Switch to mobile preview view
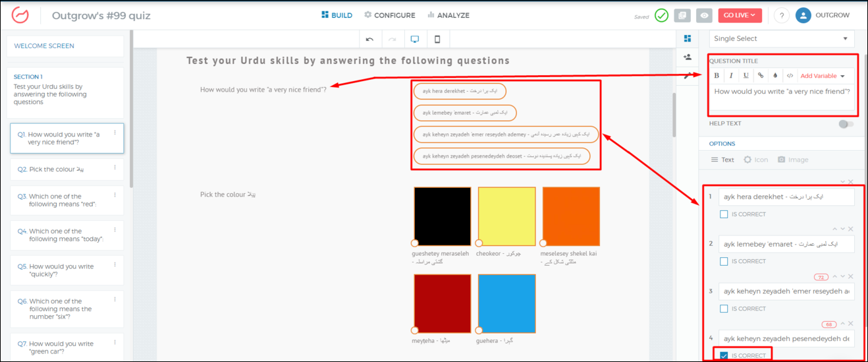Viewport: 868px width, 362px height. coord(437,40)
